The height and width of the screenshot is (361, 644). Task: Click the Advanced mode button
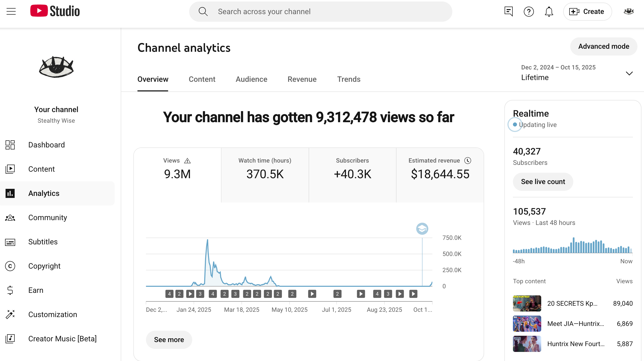click(x=604, y=46)
